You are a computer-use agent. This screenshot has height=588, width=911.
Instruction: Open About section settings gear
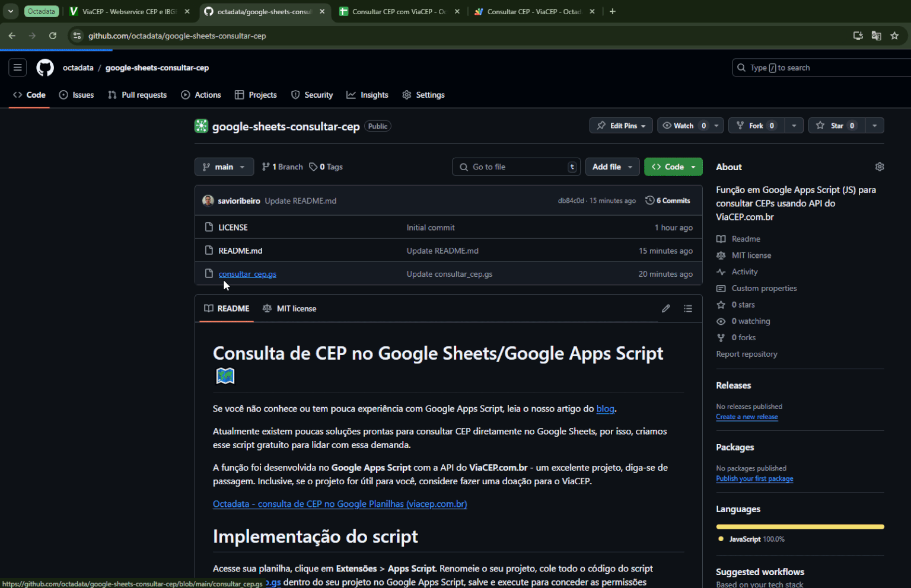pos(879,167)
